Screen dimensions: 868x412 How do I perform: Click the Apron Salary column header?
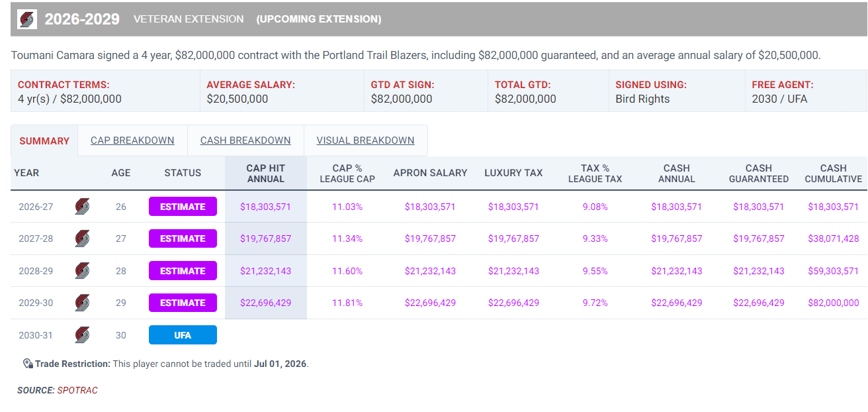pyautogui.click(x=430, y=173)
